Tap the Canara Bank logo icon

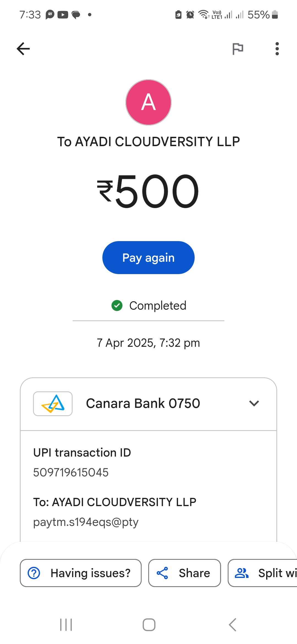click(x=53, y=403)
